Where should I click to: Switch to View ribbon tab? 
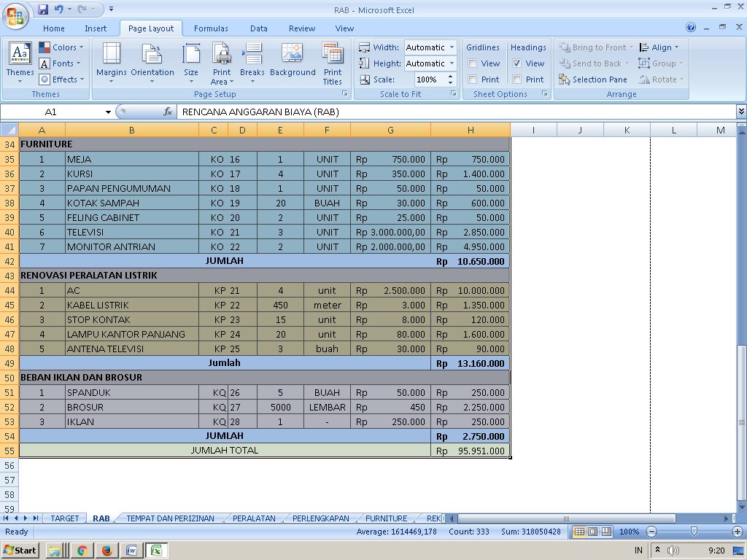click(x=344, y=28)
